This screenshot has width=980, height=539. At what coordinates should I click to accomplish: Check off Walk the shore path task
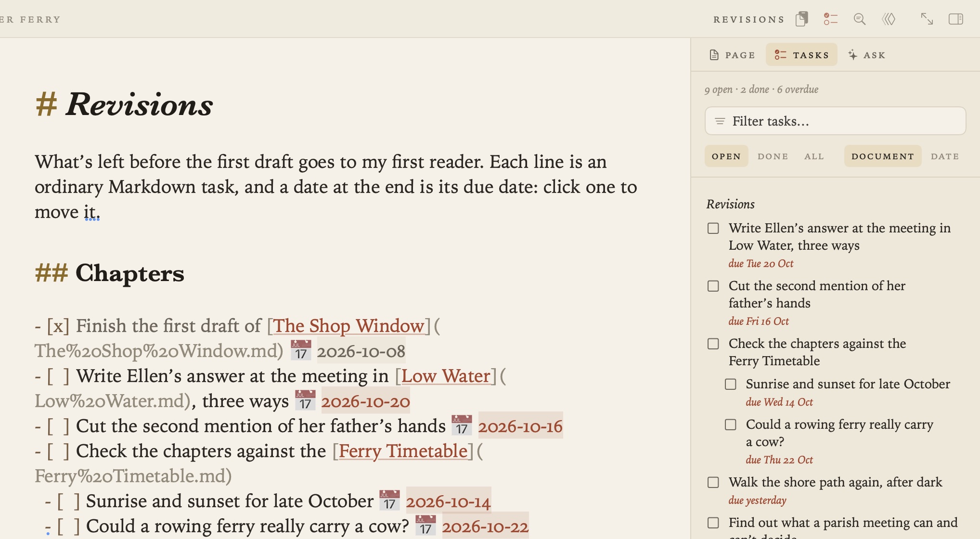tap(713, 482)
